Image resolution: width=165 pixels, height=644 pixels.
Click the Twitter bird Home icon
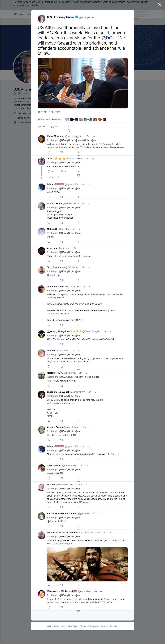point(15,14)
